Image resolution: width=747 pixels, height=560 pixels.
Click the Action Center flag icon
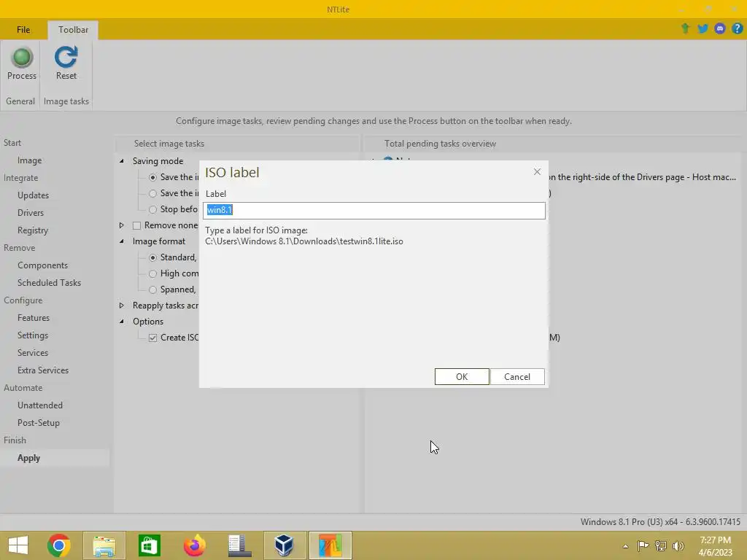(643, 545)
